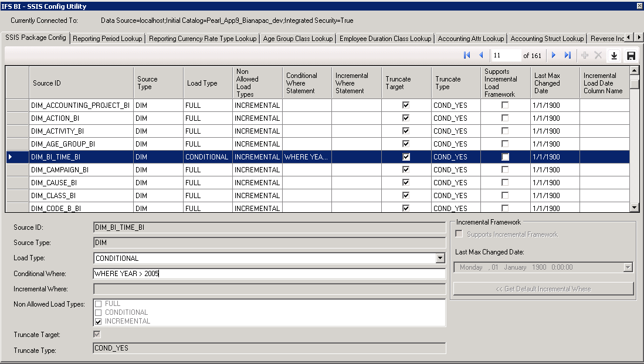Image resolution: width=644 pixels, height=364 pixels.
Task: Select the DIM_CAUSE_BI source row
Action: point(81,182)
